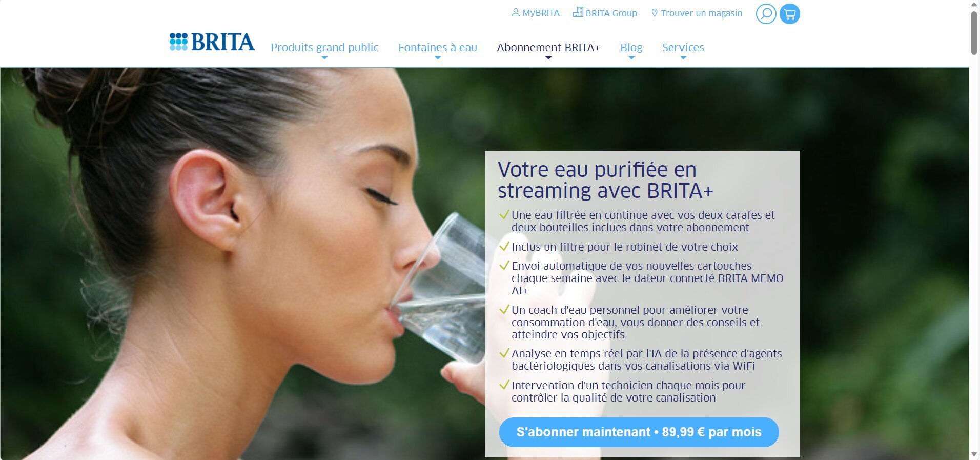The height and width of the screenshot is (460, 980).
Task: Click the blue dots beside BRITA logo
Action: coord(178,42)
